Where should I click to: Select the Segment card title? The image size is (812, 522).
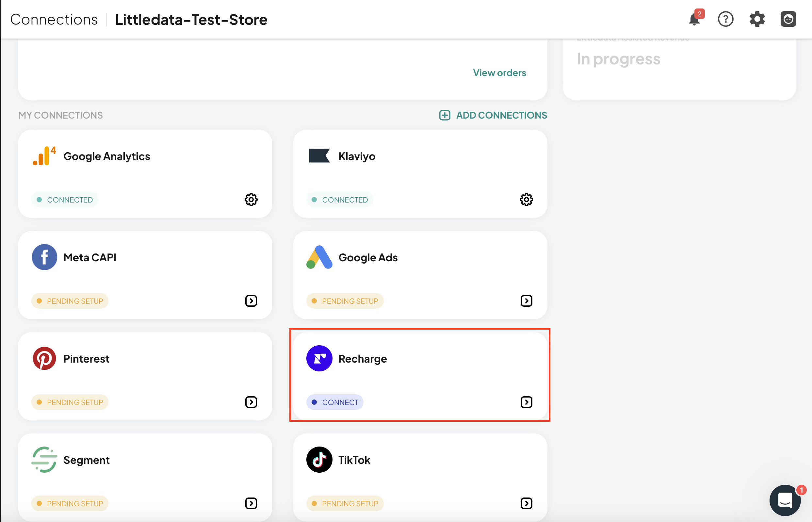(87, 460)
